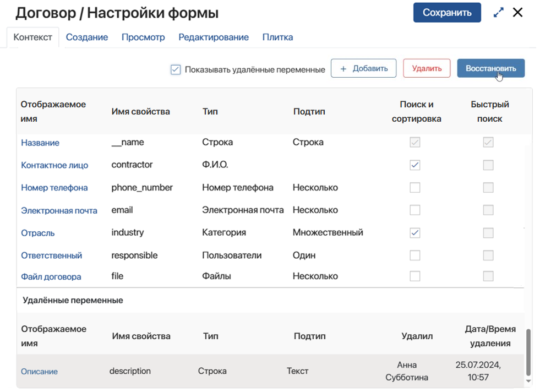This screenshot has height=392, width=540.
Task: Toggle search and sort for Название
Action: tap(415, 142)
